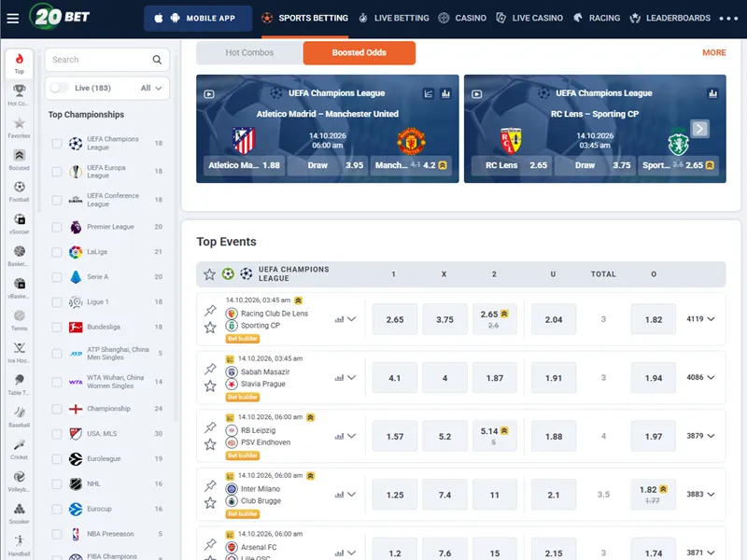Toggle the Live (183) switch
The image size is (747, 560).
tap(59, 88)
